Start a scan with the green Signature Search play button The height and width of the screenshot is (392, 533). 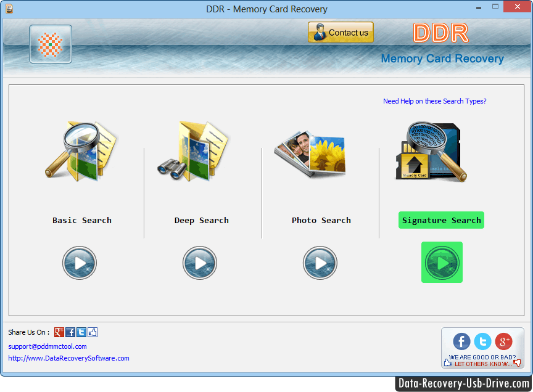click(x=442, y=263)
